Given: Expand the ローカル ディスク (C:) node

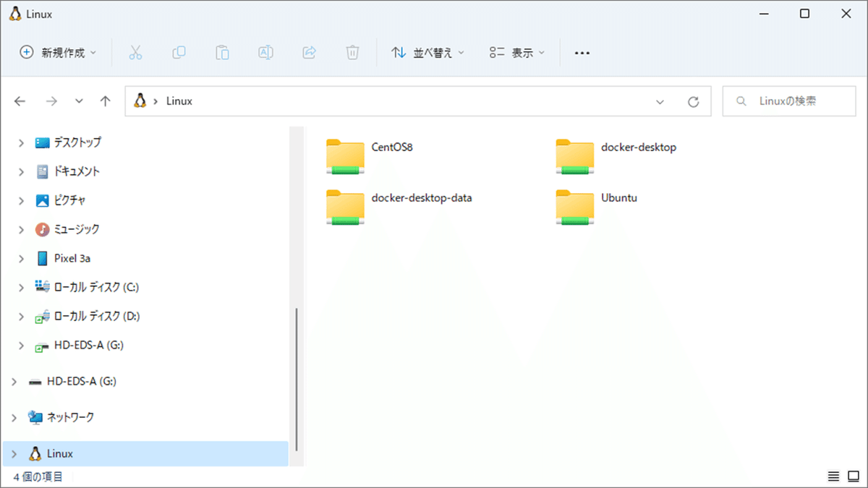Looking at the screenshot, I should pos(21,287).
